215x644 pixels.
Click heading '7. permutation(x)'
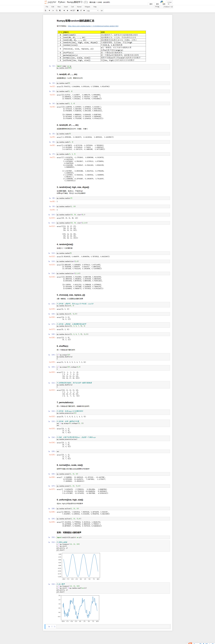tap(65, 402)
